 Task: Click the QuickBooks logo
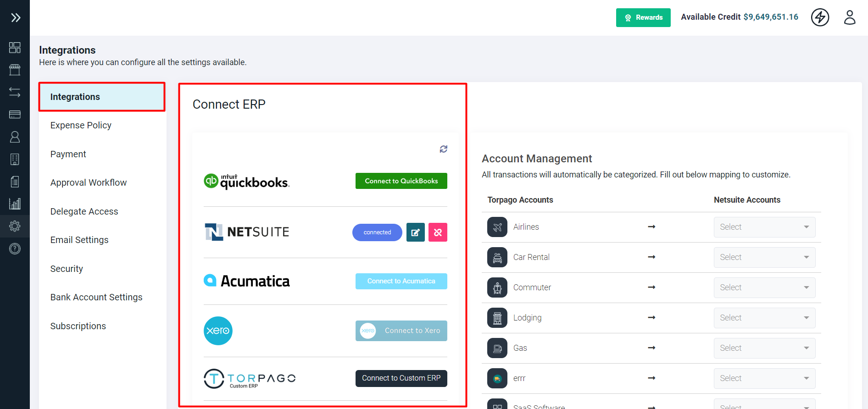coord(246,181)
